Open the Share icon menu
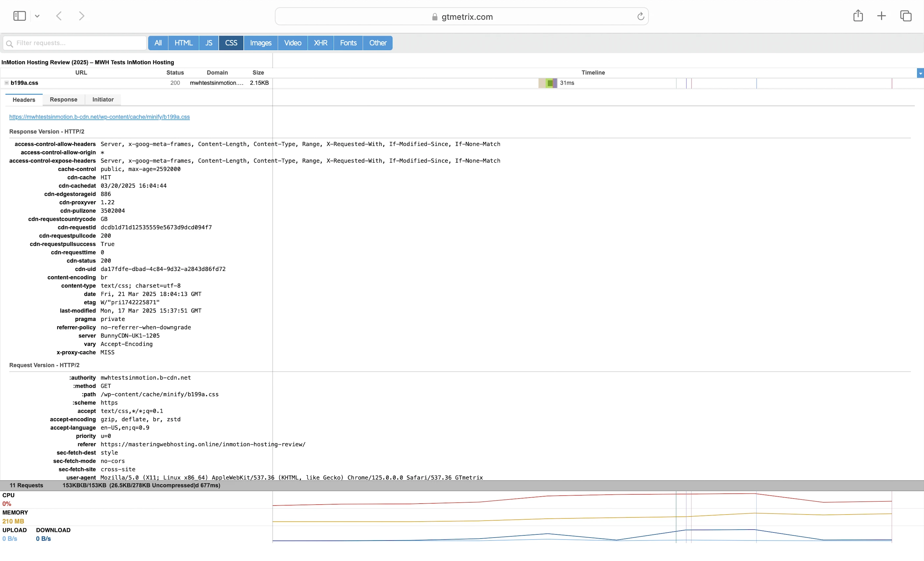This screenshot has width=924, height=561. (858, 16)
